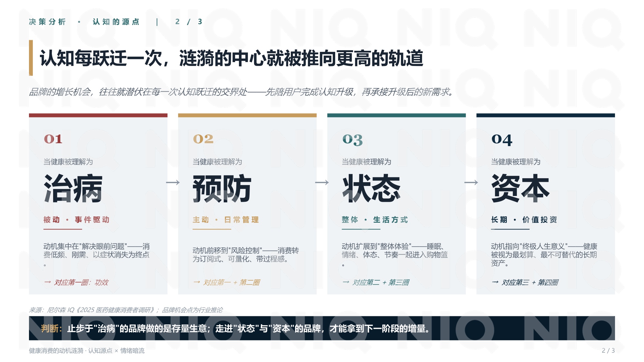Screen dimensions: 644x362
Task: Click 当健康被理解为 above 资本
Action: click(x=516, y=162)
